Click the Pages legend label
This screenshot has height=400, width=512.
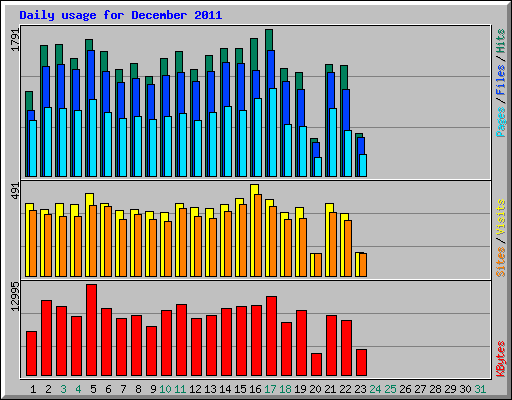pos(500,122)
